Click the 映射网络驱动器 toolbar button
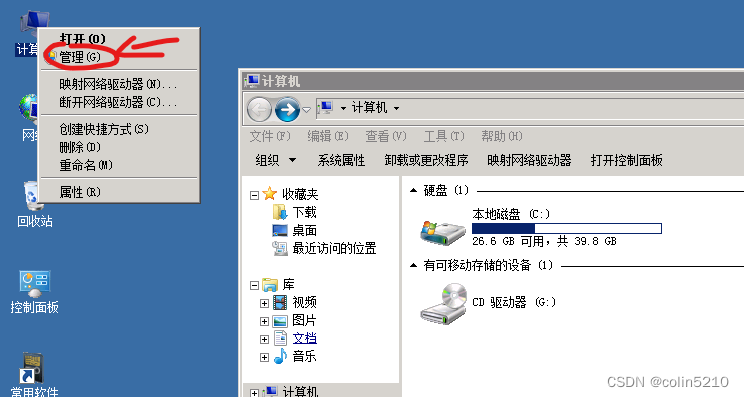The width and height of the screenshot is (744, 397). pos(529,160)
